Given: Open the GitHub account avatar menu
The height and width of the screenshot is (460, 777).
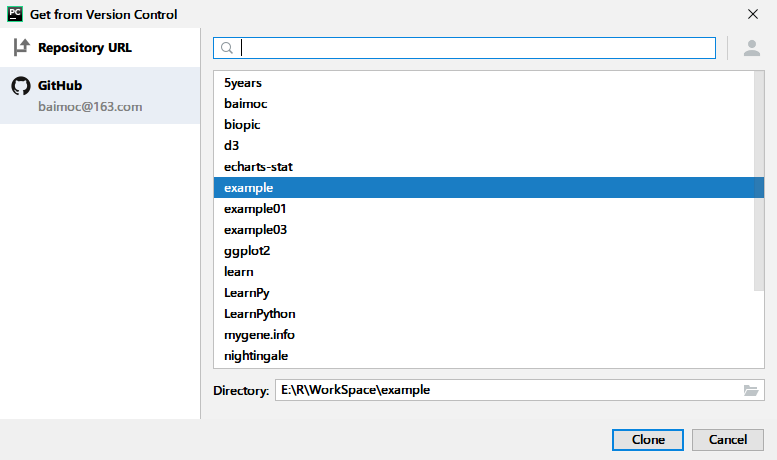Looking at the screenshot, I should [x=752, y=48].
